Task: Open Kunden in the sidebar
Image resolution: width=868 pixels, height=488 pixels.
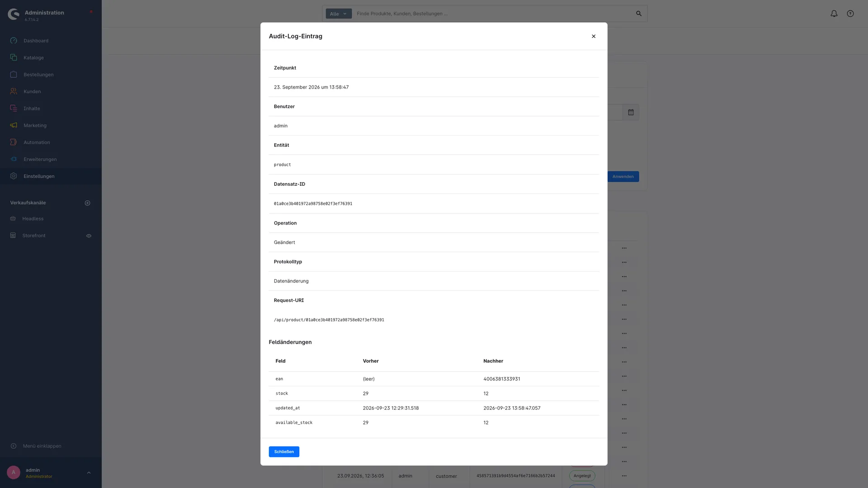Action: (x=32, y=91)
